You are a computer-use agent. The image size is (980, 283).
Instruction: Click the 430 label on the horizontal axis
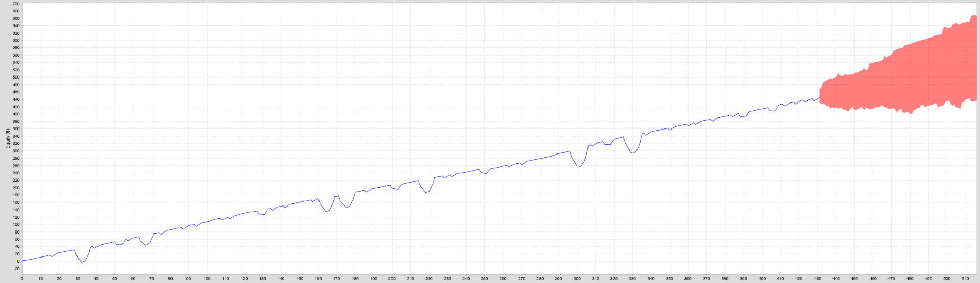(x=817, y=279)
